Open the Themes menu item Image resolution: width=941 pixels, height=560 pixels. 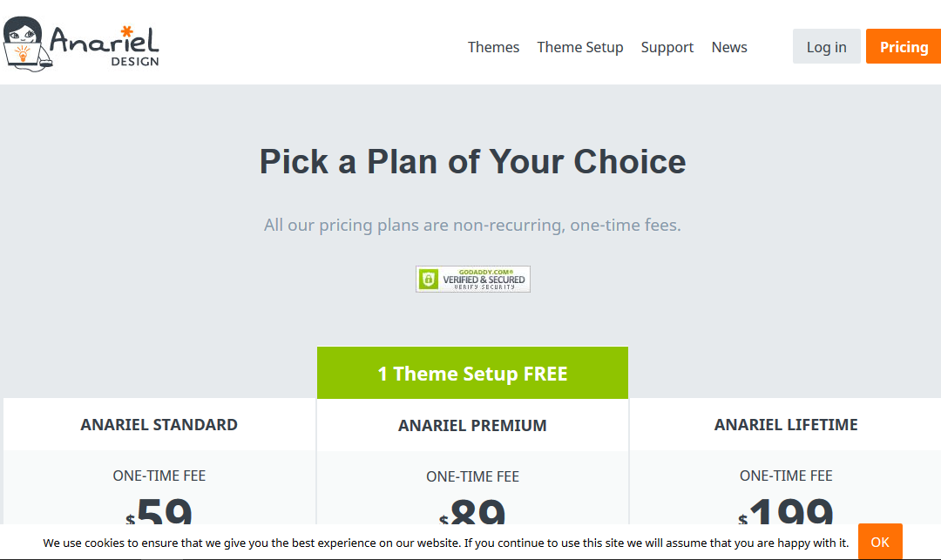[x=493, y=47]
